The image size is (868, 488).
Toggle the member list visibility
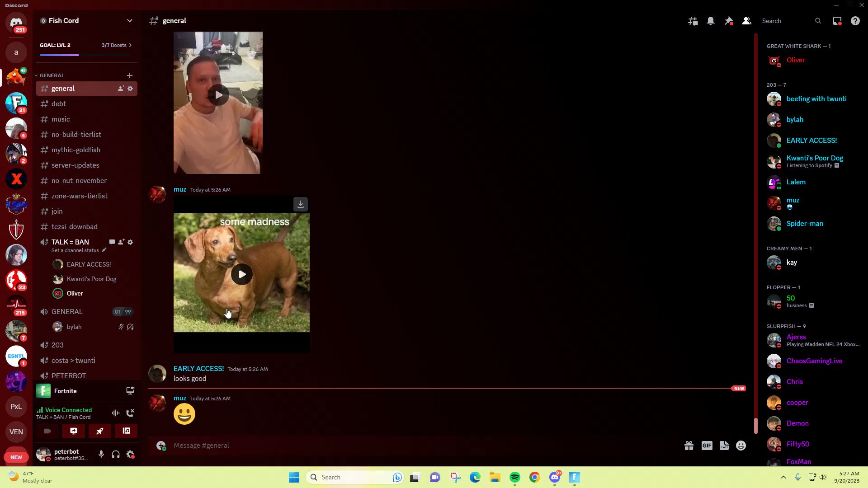[747, 21]
